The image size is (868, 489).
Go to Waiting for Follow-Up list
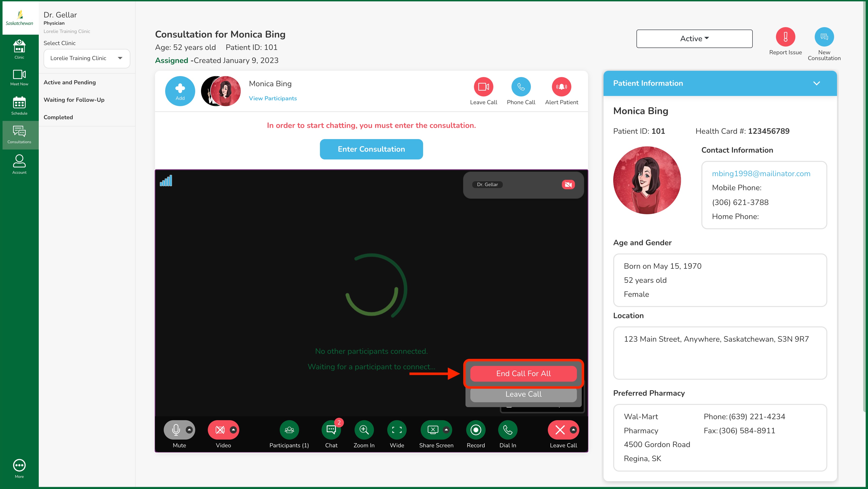click(x=74, y=100)
